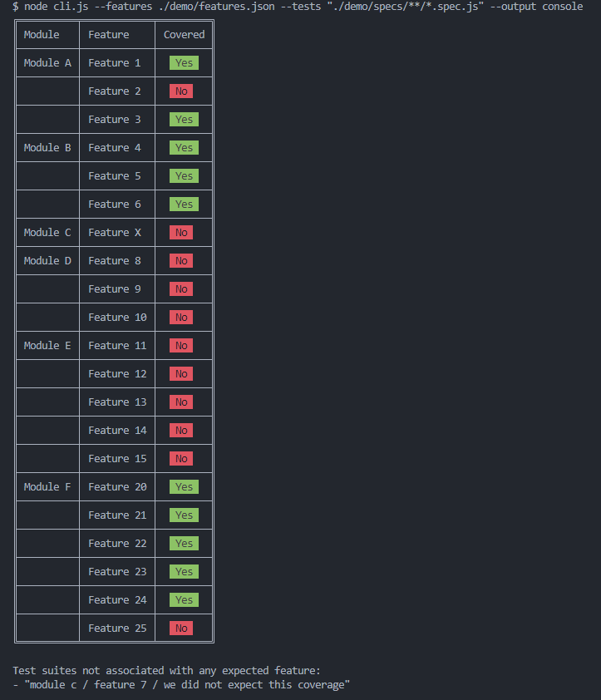Click the No badge beside Feature X
This screenshot has height=700, width=601.
[x=181, y=233]
